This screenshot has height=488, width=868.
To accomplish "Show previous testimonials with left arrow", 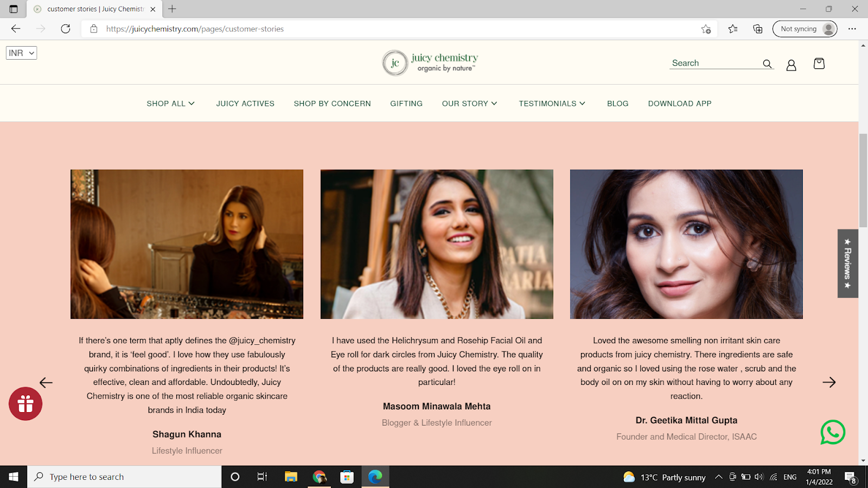I will tap(46, 383).
